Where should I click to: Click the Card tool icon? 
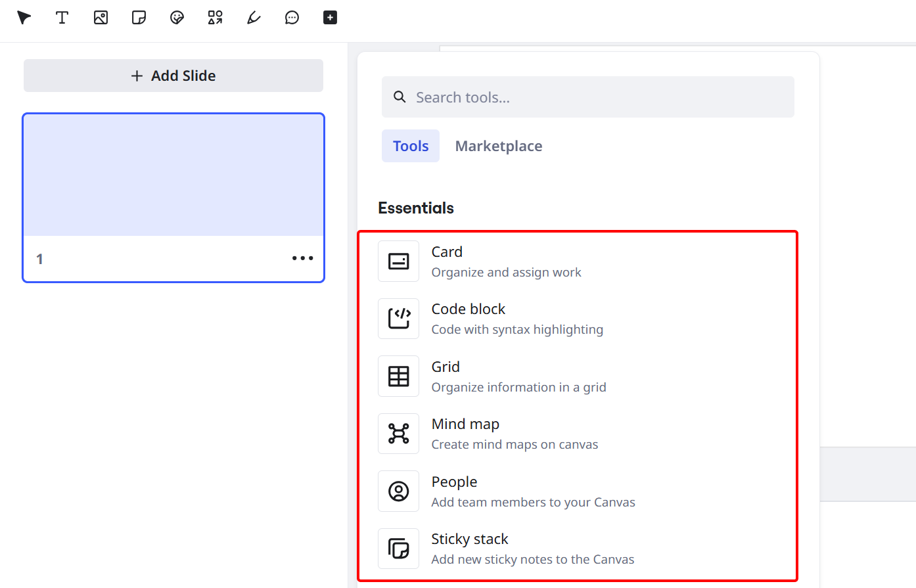pyautogui.click(x=398, y=260)
